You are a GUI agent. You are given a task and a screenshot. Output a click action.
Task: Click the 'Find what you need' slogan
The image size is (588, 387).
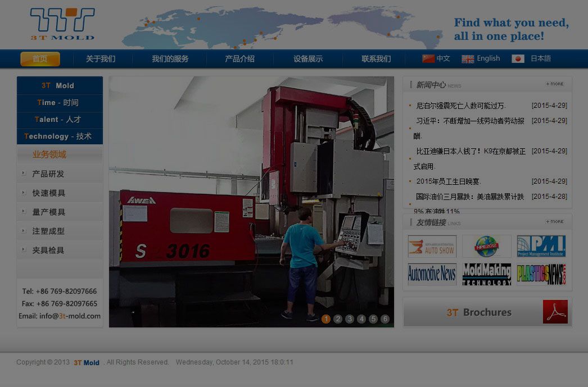(x=512, y=29)
